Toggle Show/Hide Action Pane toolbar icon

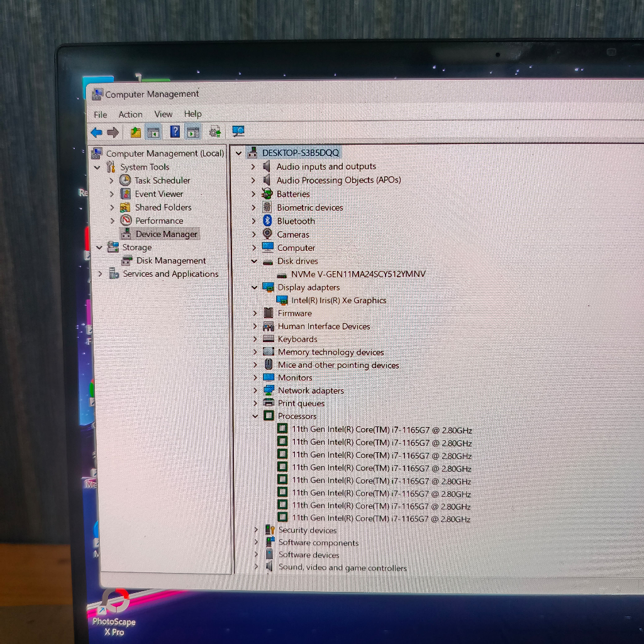[x=193, y=132]
